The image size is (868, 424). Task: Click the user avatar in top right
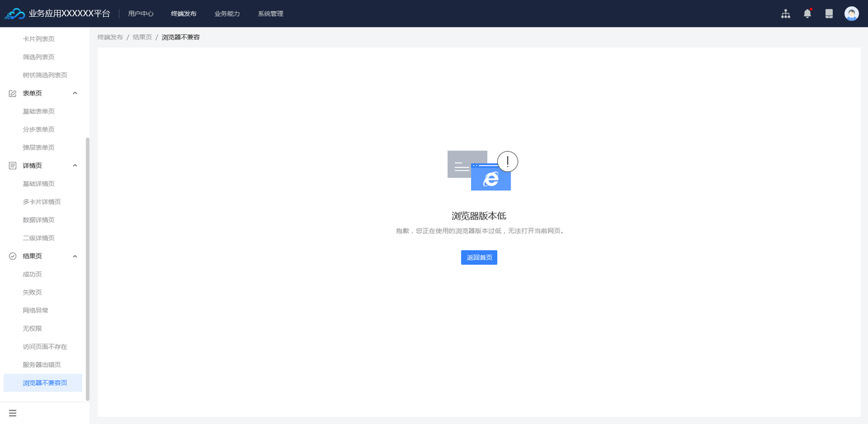[852, 13]
